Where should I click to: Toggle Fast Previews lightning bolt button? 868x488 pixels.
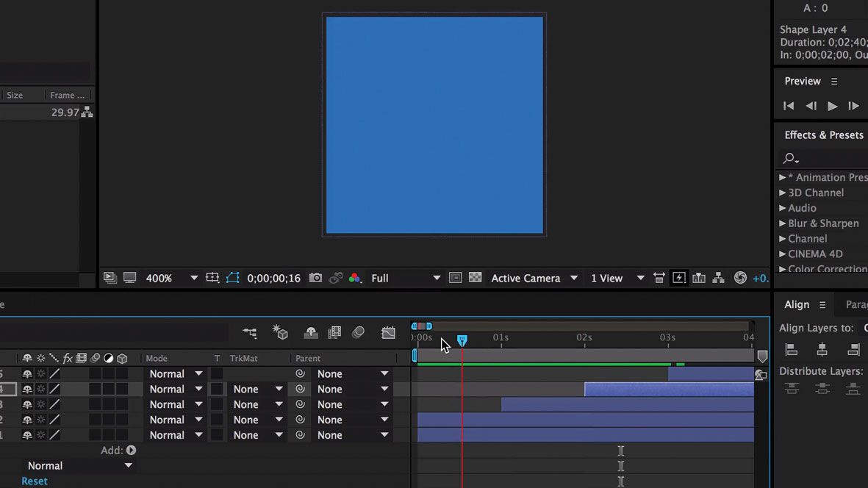click(678, 278)
